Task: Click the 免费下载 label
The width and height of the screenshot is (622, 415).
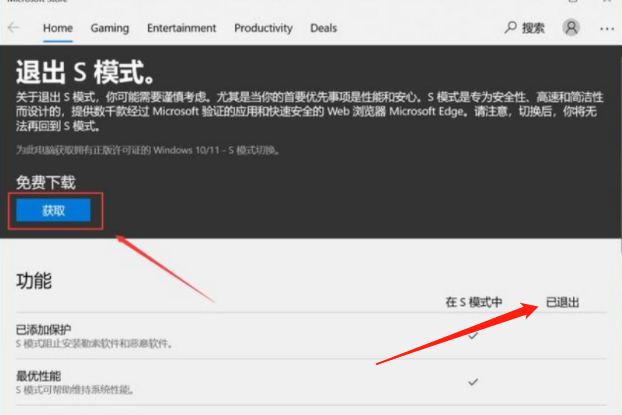Action: click(x=46, y=182)
